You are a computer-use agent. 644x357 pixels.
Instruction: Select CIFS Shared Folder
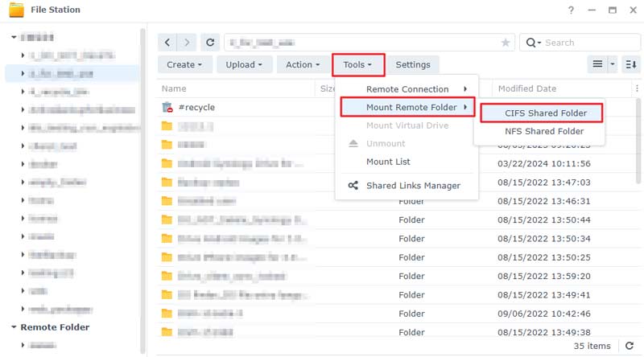[x=541, y=113]
